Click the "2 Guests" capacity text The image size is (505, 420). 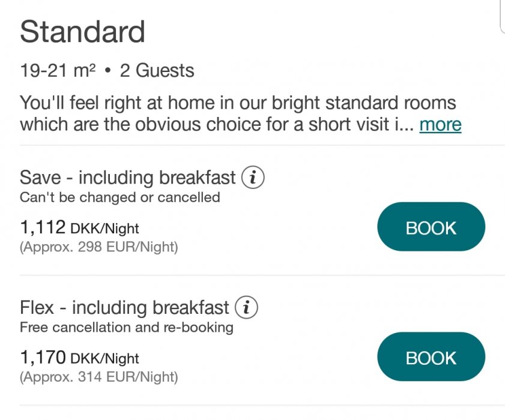point(157,71)
